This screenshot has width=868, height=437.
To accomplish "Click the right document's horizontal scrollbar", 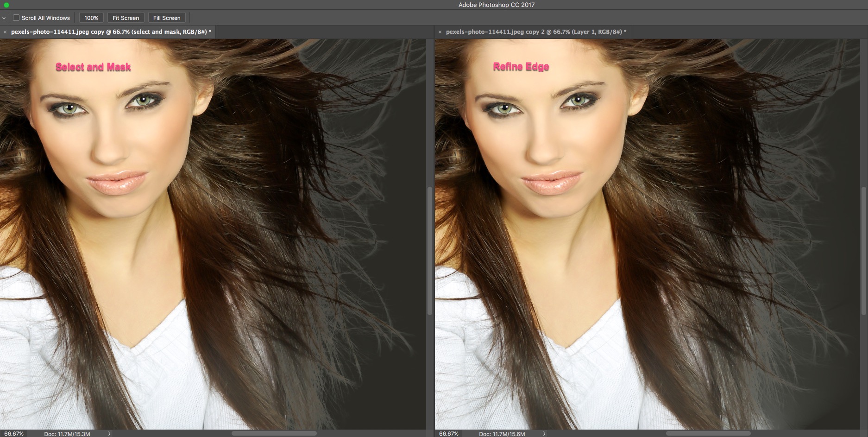I will (708, 433).
